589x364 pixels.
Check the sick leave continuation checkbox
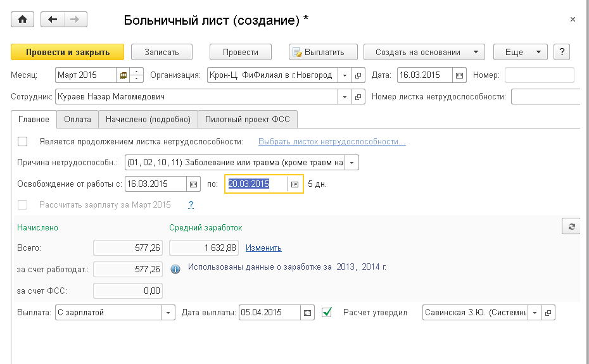point(23,141)
